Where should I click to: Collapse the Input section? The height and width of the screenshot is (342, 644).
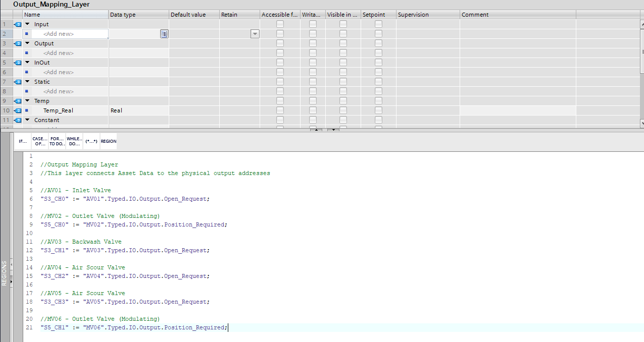point(27,24)
